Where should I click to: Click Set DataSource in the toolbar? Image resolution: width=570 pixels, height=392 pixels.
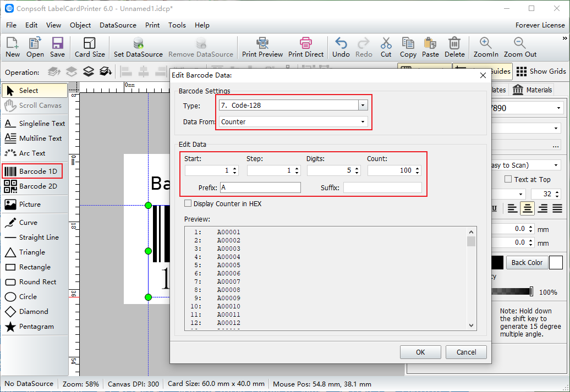click(x=138, y=47)
